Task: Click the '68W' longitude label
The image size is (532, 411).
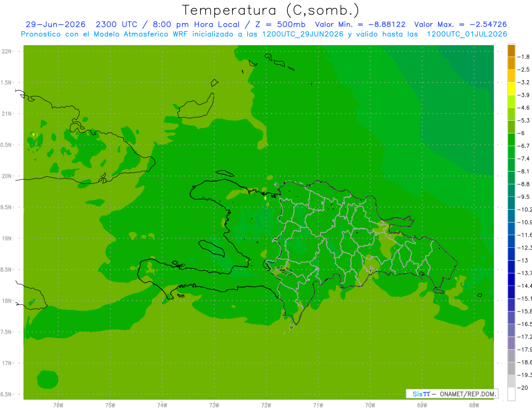Action: point(474,406)
